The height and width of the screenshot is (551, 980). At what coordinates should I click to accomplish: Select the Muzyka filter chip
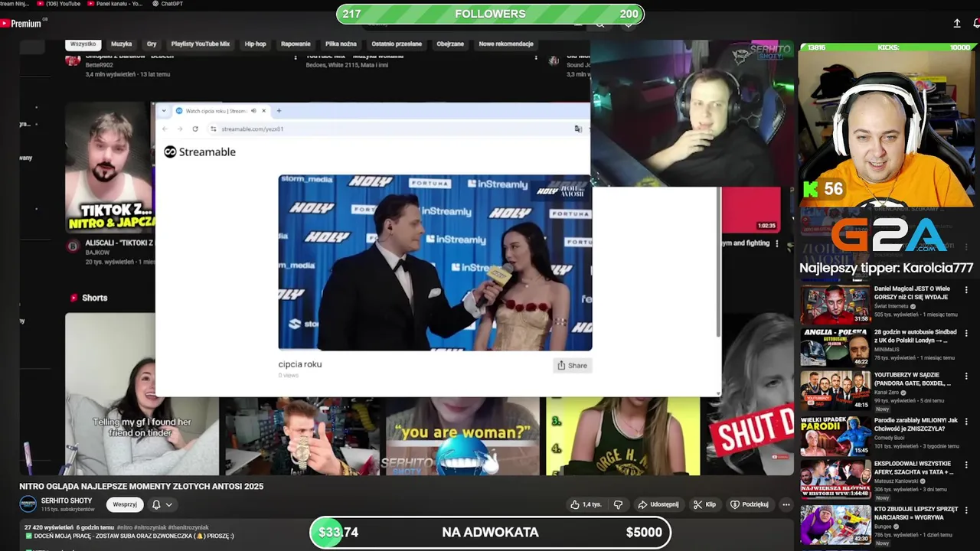(122, 44)
